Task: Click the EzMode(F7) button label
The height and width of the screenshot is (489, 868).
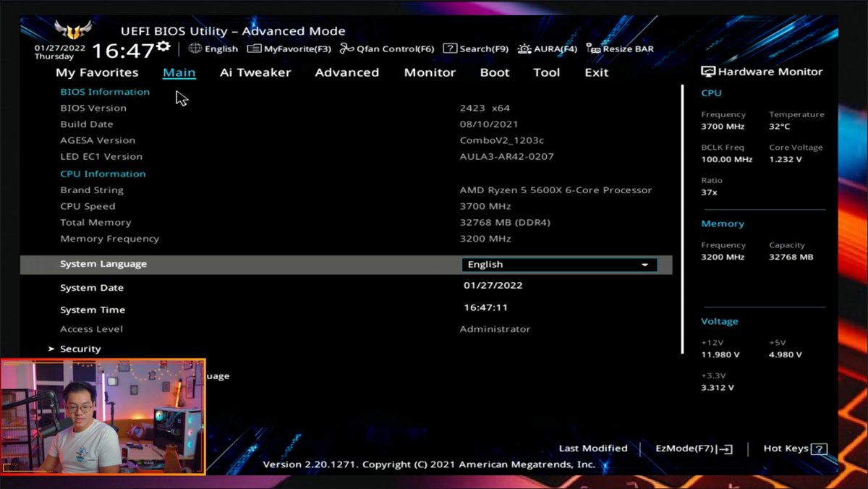Action: (685, 448)
